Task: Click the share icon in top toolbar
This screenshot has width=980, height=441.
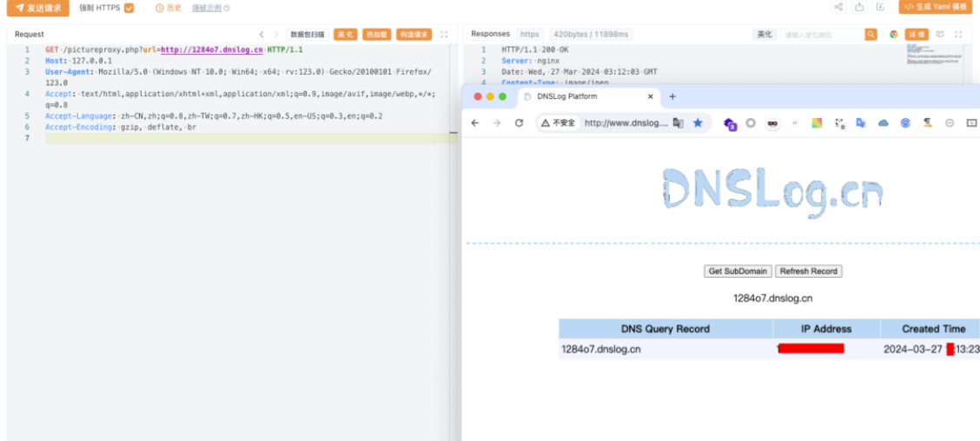Action: tap(838, 7)
